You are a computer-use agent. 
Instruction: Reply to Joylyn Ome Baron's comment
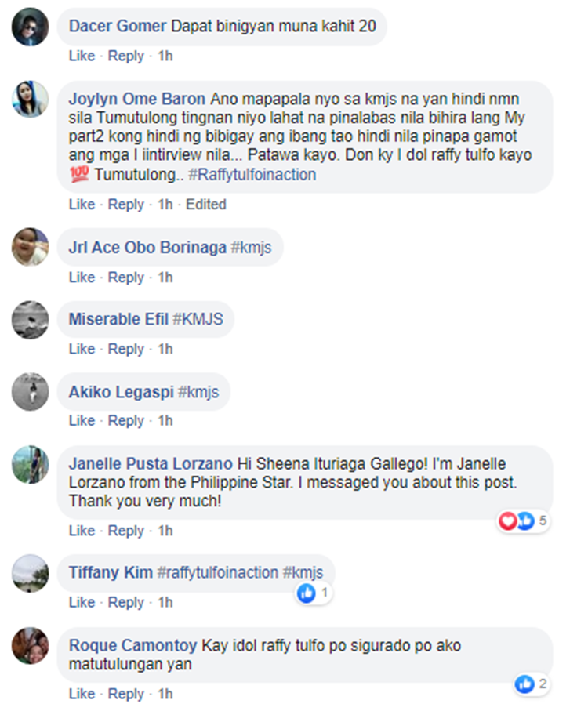pyautogui.click(x=126, y=205)
